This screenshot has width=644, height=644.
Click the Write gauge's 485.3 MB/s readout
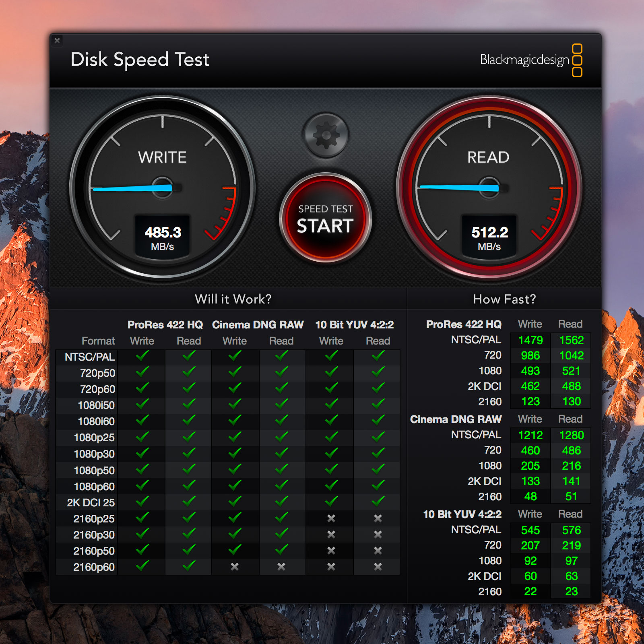163,237
